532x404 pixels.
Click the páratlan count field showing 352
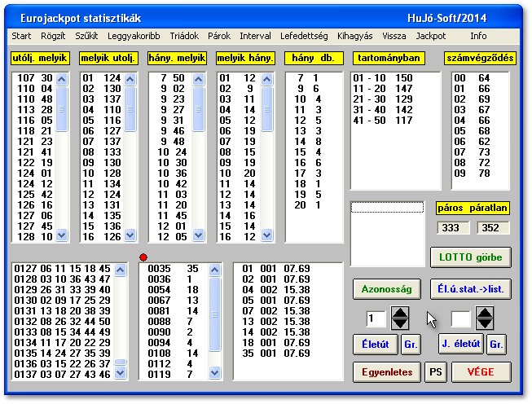tap(493, 227)
